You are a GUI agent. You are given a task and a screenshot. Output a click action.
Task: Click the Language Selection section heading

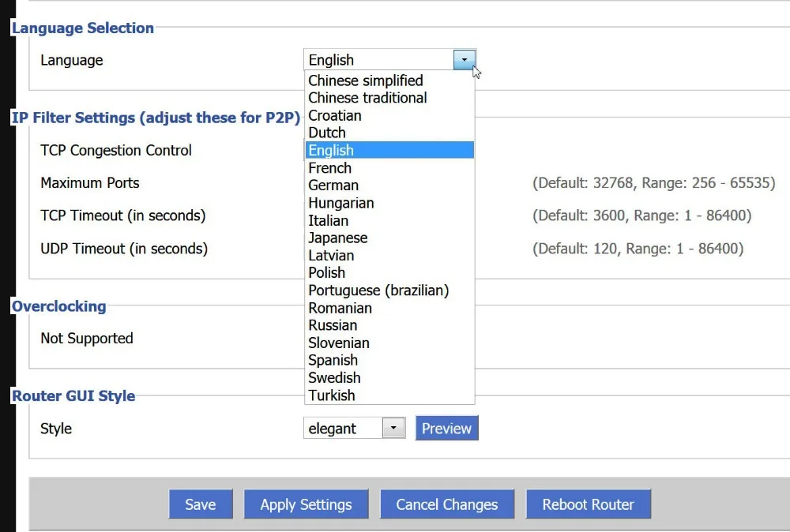point(83,28)
